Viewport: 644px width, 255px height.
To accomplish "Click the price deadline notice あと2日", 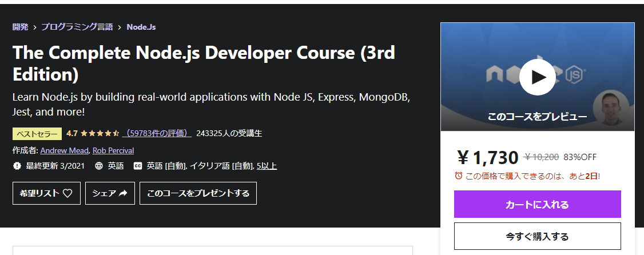I will (x=532, y=176).
